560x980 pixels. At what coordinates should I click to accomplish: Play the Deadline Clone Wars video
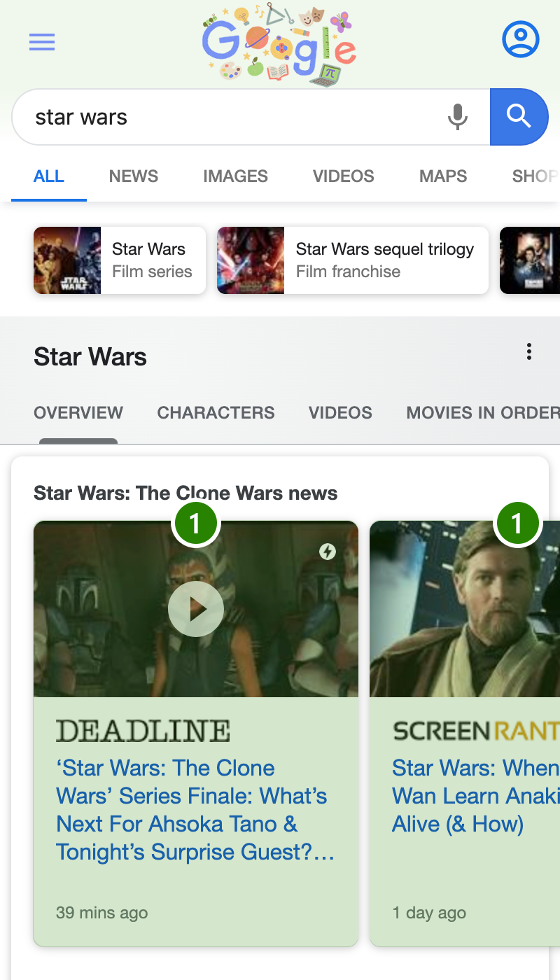point(196,609)
